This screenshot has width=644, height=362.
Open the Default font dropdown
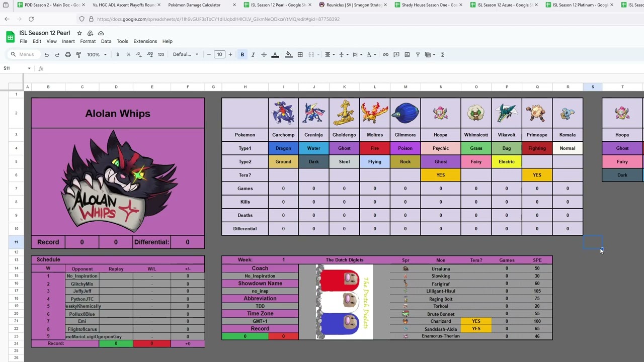[186, 54]
